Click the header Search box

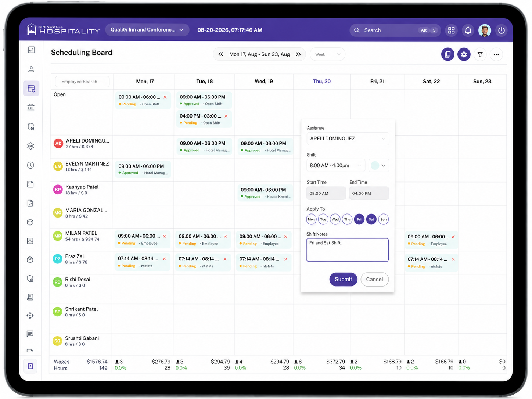395,30
